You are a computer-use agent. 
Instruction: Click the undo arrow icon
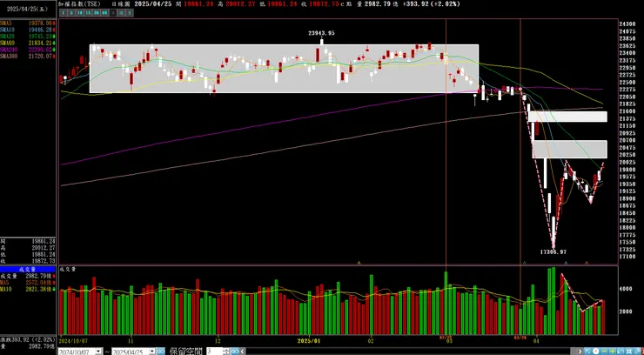621,352
